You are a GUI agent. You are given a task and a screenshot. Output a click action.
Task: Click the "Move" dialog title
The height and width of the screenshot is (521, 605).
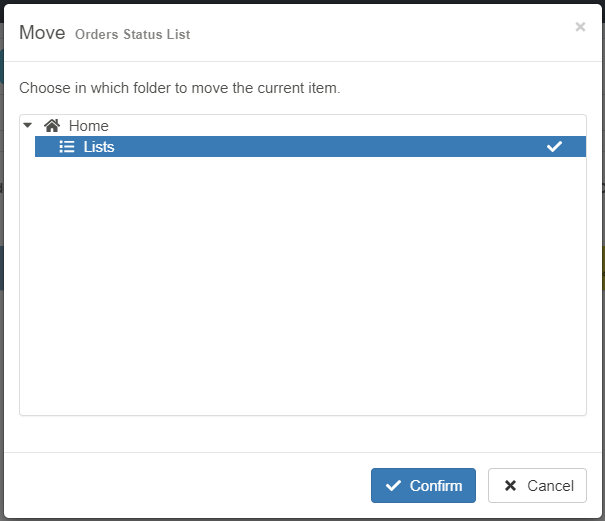tap(42, 33)
